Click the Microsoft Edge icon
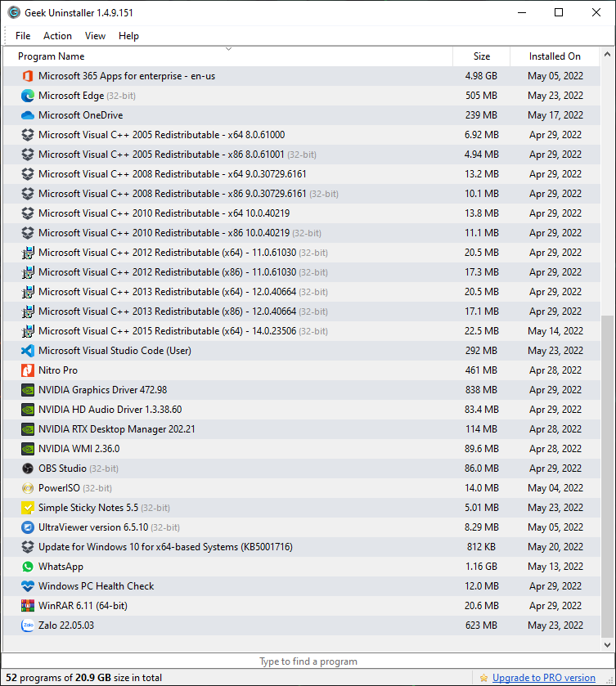 tap(28, 96)
